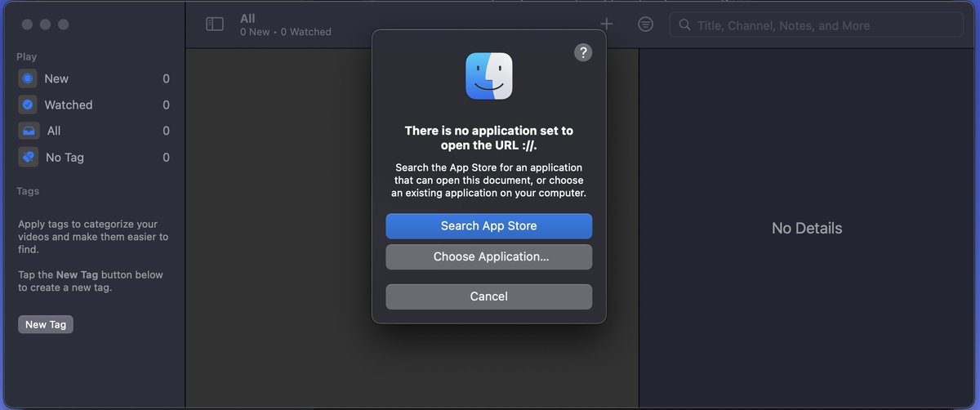
Task: Cancel the dialog
Action: coord(489,296)
